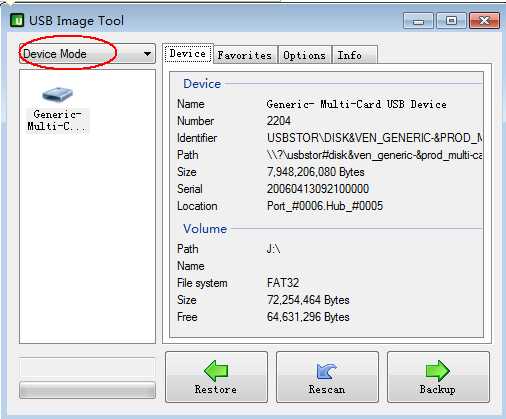
Task: Click the usbstor device path value
Action: coord(374,155)
